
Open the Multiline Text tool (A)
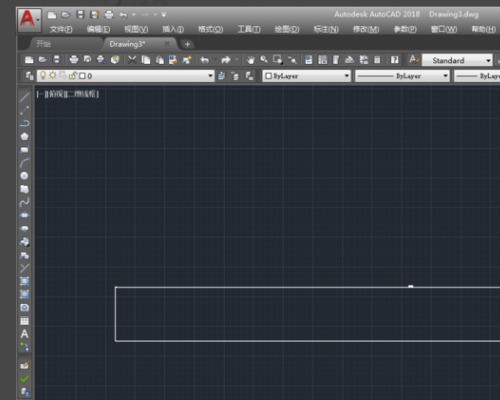tap(24, 334)
